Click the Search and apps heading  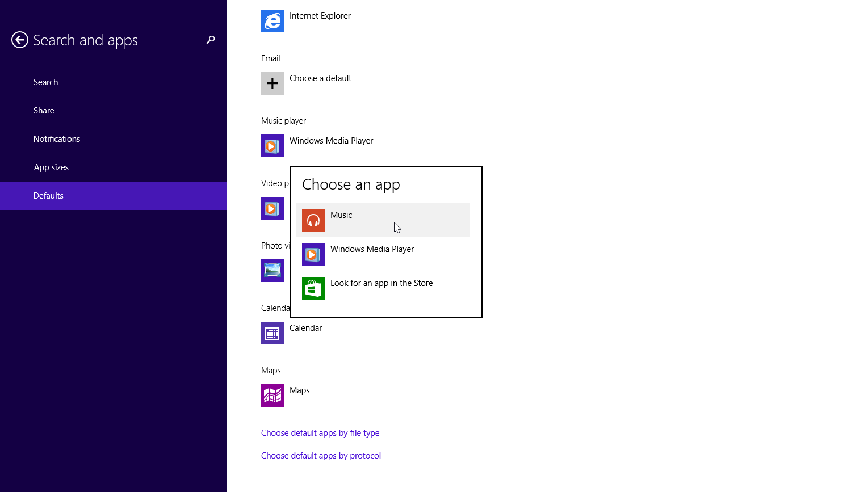(x=85, y=40)
